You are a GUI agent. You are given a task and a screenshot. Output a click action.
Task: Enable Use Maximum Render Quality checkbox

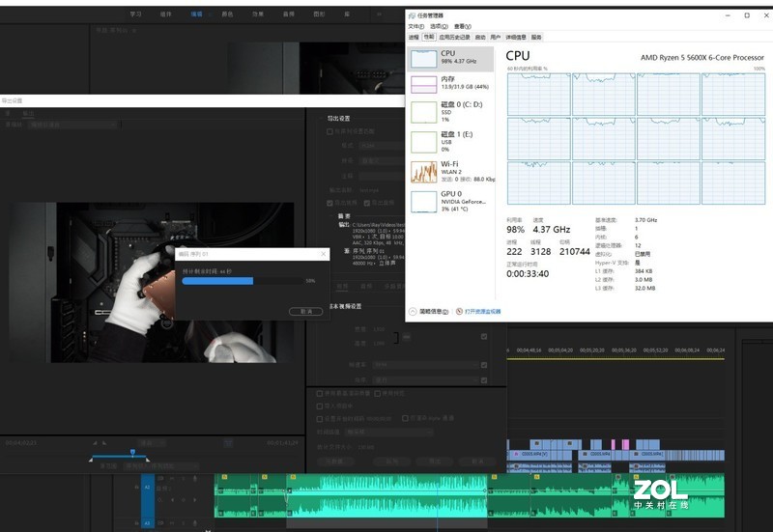321,394
